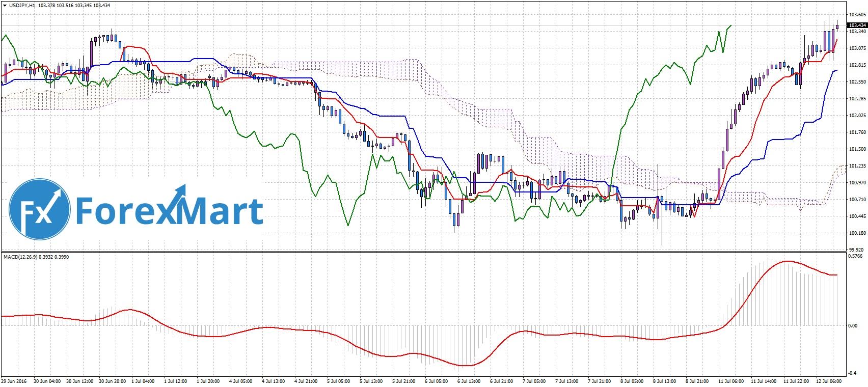Screen dimensions: 868x387
Task: Click the 5 Jul 21:00 time label
Action: click(x=404, y=381)
